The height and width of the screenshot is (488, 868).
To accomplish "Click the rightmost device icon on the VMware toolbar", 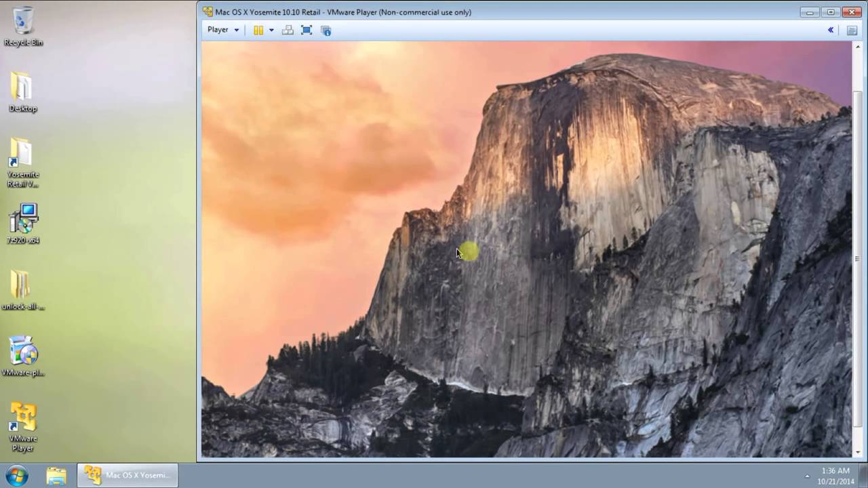I will pos(852,30).
